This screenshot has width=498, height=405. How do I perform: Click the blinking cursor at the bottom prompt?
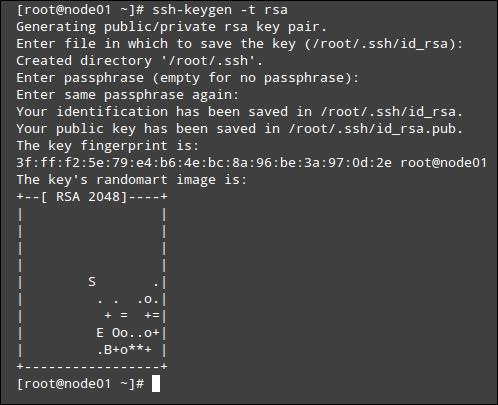(x=156, y=383)
